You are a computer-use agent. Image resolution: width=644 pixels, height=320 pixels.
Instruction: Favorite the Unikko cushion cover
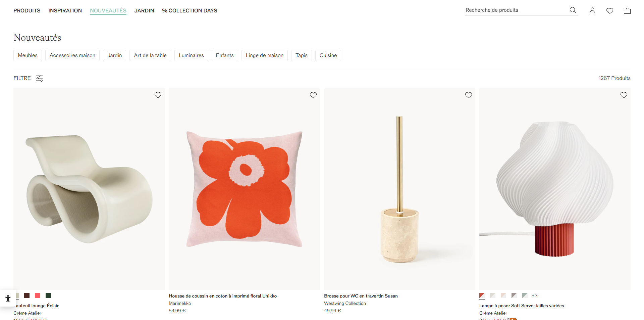coord(313,95)
